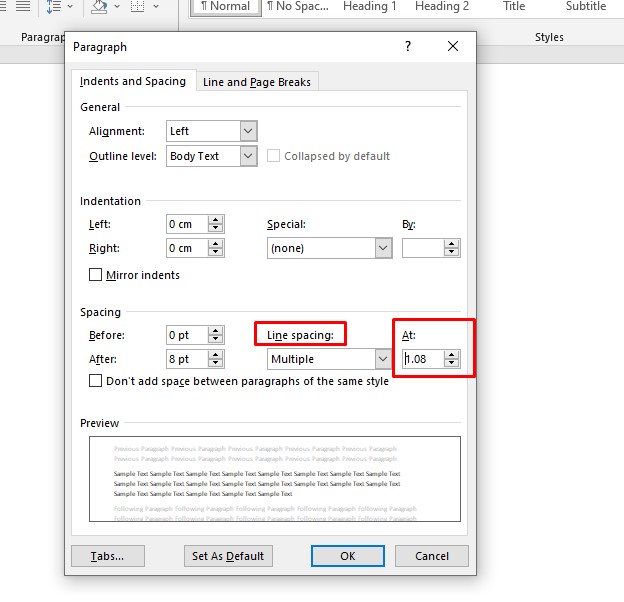Expand the Outline level dropdown
624x602 pixels.
[x=248, y=156]
